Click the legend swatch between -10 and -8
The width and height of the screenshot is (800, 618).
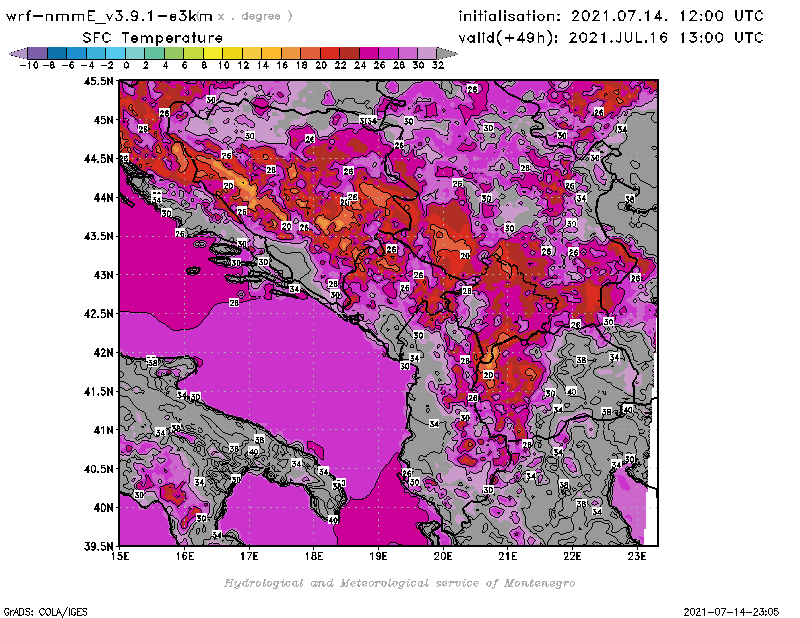point(38,53)
